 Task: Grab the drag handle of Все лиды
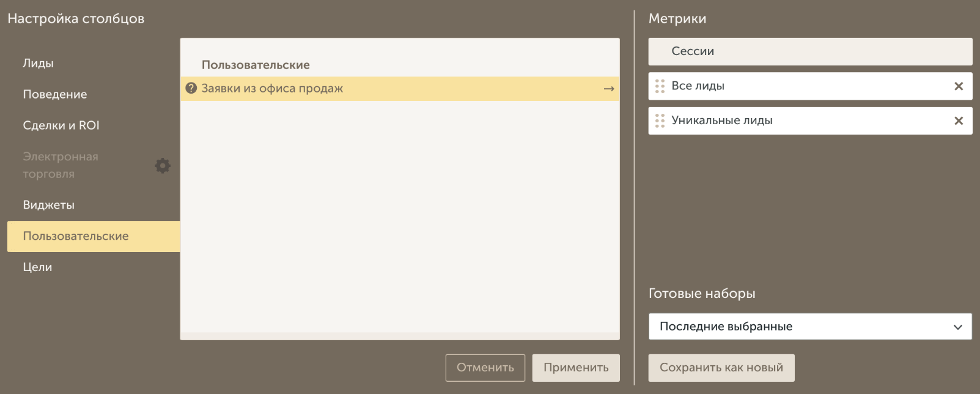click(660, 86)
